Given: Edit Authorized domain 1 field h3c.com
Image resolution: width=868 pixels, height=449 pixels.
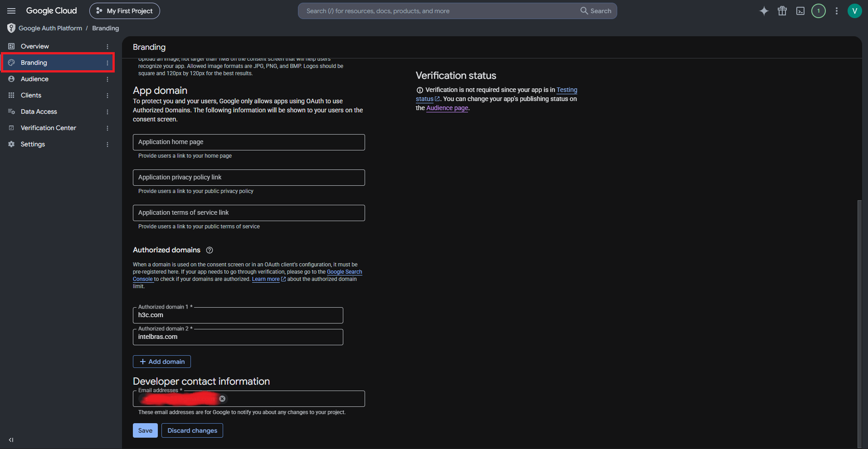Looking at the screenshot, I should [x=238, y=315].
